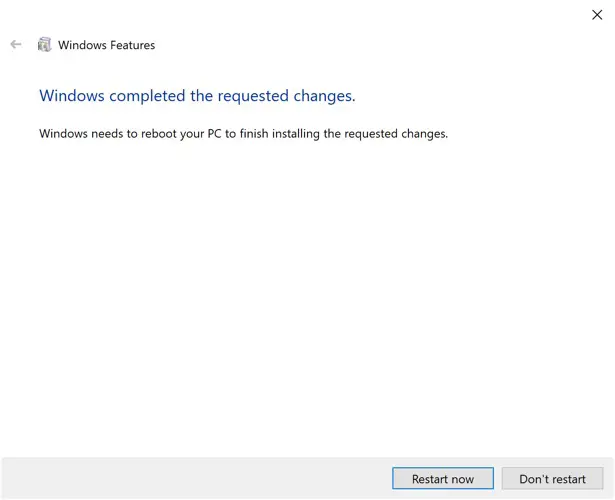This screenshot has width=615, height=500.
Task: Select the small icon beside Windows Features
Action: click(x=44, y=45)
